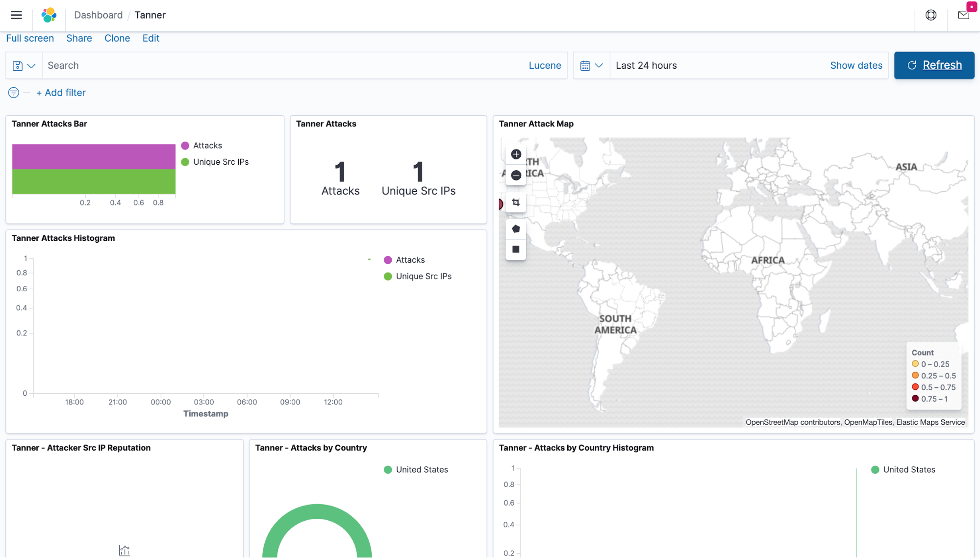Image resolution: width=980 pixels, height=558 pixels.
Task: Click Tanner - Attacks by Country Histogram title
Action: [x=577, y=448]
